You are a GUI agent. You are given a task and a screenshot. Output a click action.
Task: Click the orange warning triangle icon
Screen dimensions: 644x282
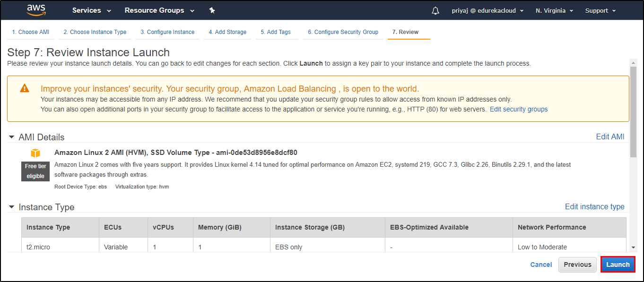[x=25, y=88]
